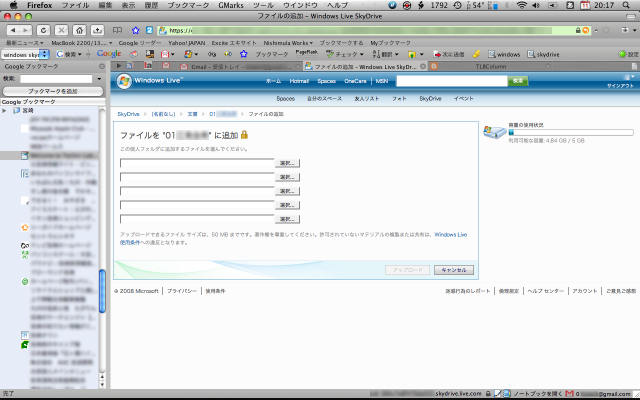Viewport: 640px width, 400px height.
Task: Close the Google ブックマーク sidebar panel
Action: tap(102, 66)
